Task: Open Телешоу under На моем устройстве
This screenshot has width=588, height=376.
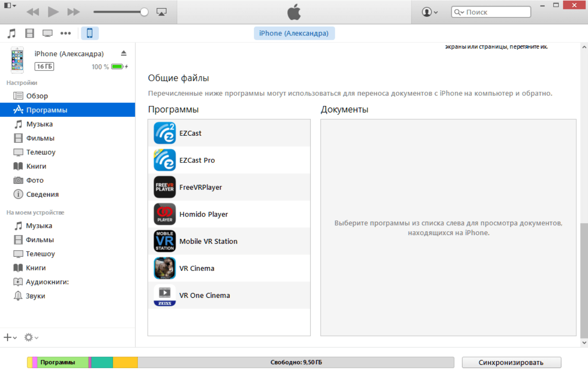Action: pos(67,254)
